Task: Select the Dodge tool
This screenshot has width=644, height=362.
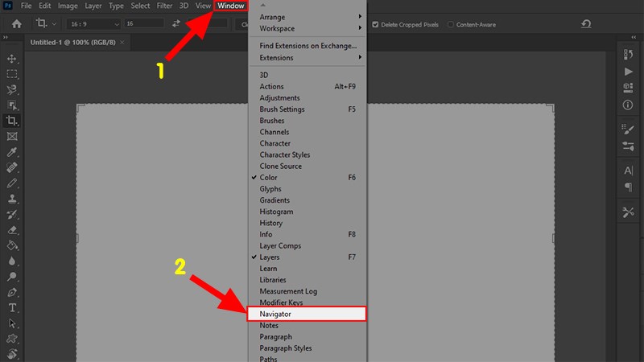Action: click(x=11, y=277)
